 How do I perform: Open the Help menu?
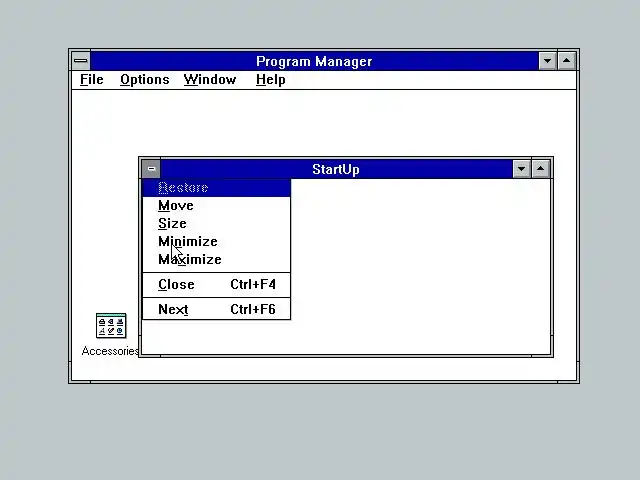point(271,80)
